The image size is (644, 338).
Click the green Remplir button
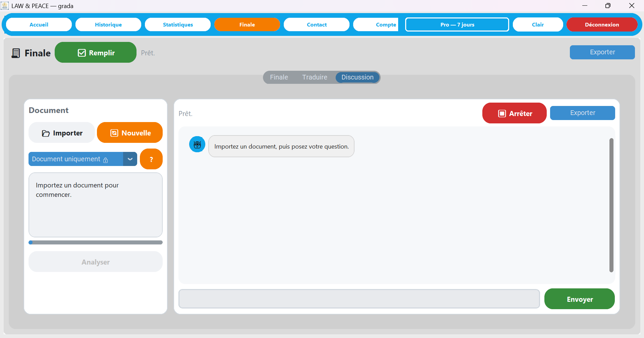(96, 52)
